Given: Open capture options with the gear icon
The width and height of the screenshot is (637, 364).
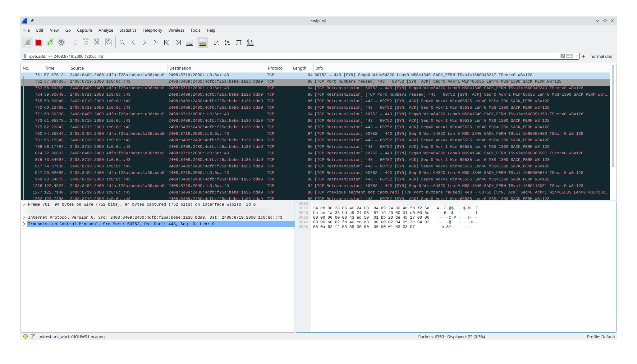Looking at the screenshot, I should click(x=61, y=42).
